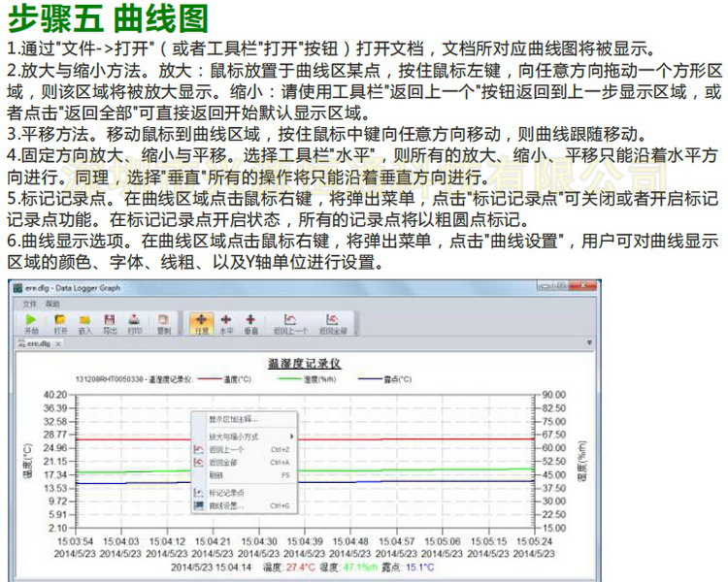Click the right axis value 90.00
This screenshot has height=582, width=728.
554,395
